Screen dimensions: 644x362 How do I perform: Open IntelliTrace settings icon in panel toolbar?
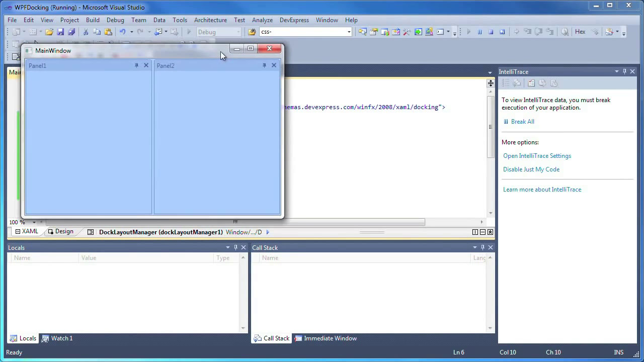click(x=531, y=83)
